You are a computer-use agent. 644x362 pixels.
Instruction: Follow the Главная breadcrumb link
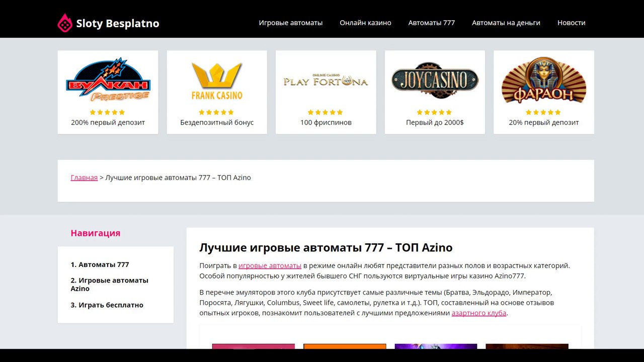pos(84,177)
